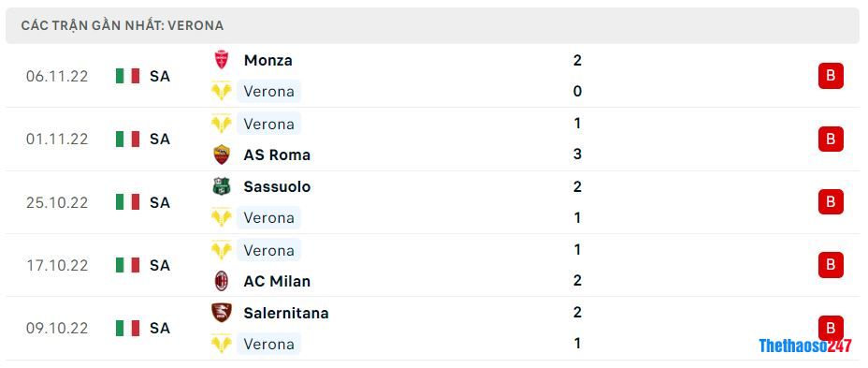Click Italy flag in 09.10.22 row

tap(128, 328)
